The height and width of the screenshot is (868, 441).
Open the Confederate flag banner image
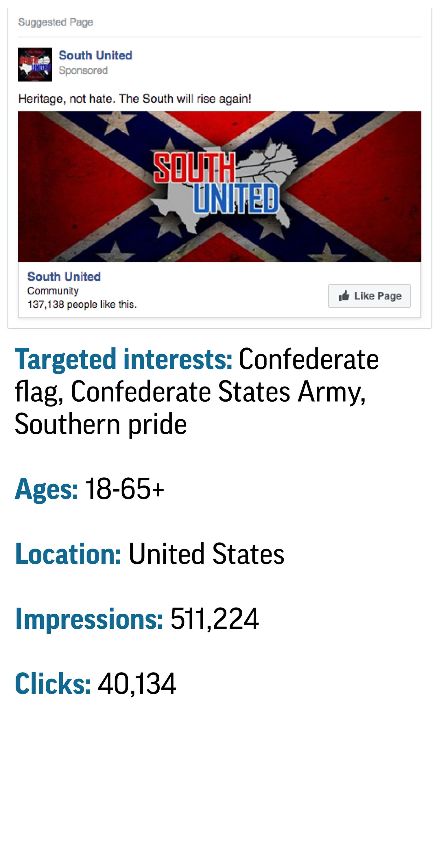[x=219, y=187]
